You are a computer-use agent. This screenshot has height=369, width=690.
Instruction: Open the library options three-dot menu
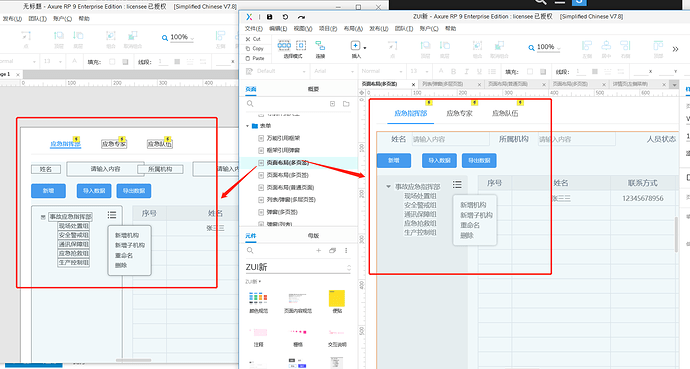click(346, 251)
